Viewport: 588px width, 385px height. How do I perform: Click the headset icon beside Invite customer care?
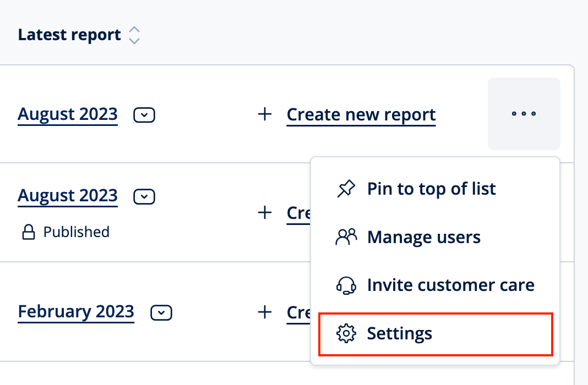(x=347, y=285)
